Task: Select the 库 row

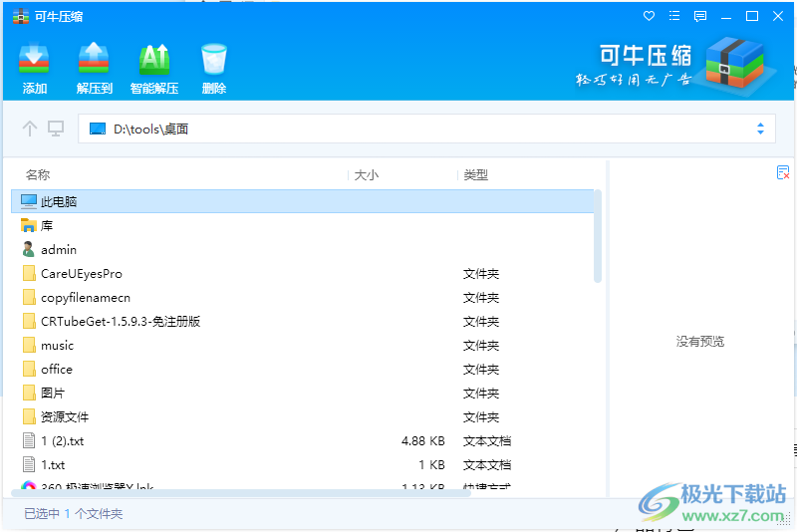Action: point(303,225)
